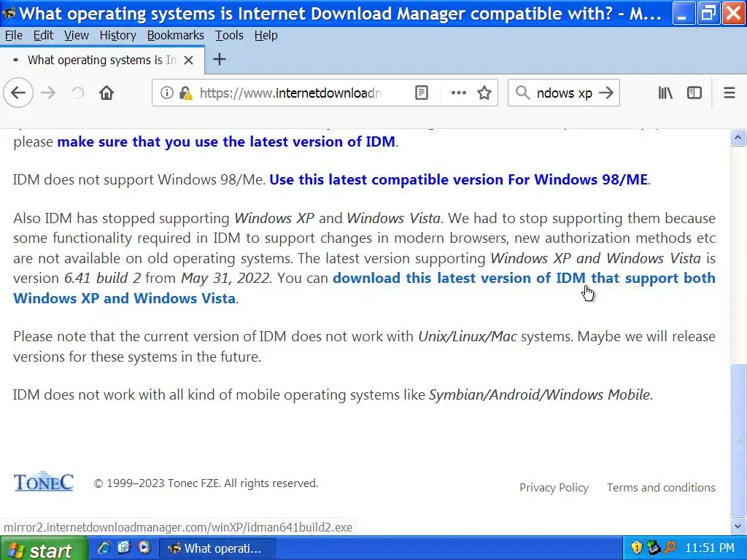Screen dimensions: 747x560
Task: Close the current browser tab
Action: tap(189, 60)
